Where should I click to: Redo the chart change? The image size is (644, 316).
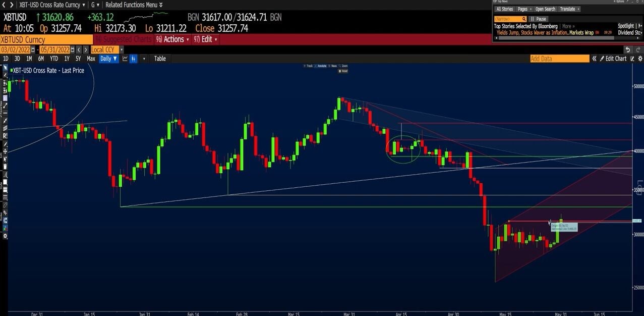pyautogui.click(x=637, y=49)
